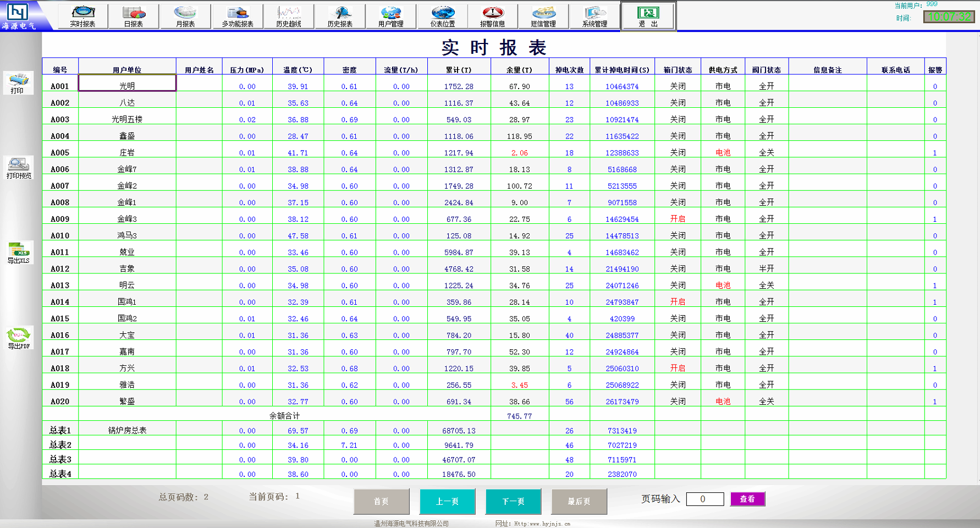Open the 历史趋线 trend icon
The width and height of the screenshot is (980, 528).
pos(288,16)
